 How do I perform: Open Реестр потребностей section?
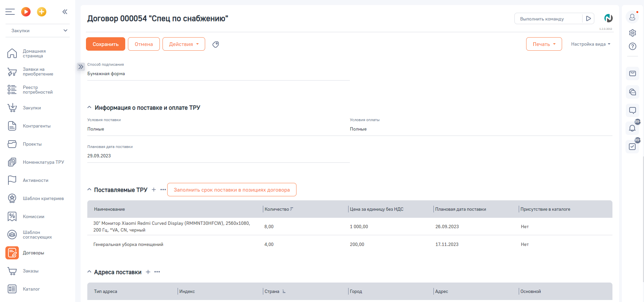coord(37,90)
